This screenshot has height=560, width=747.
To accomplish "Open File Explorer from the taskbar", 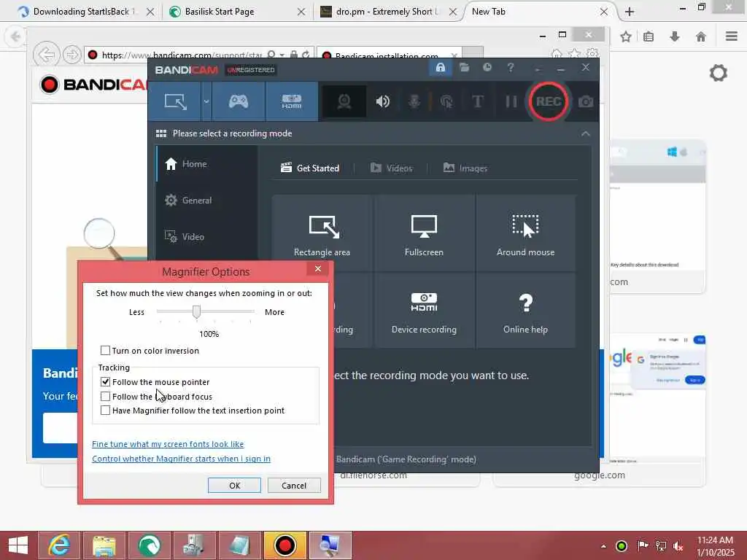I will pyautogui.click(x=104, y=545).
